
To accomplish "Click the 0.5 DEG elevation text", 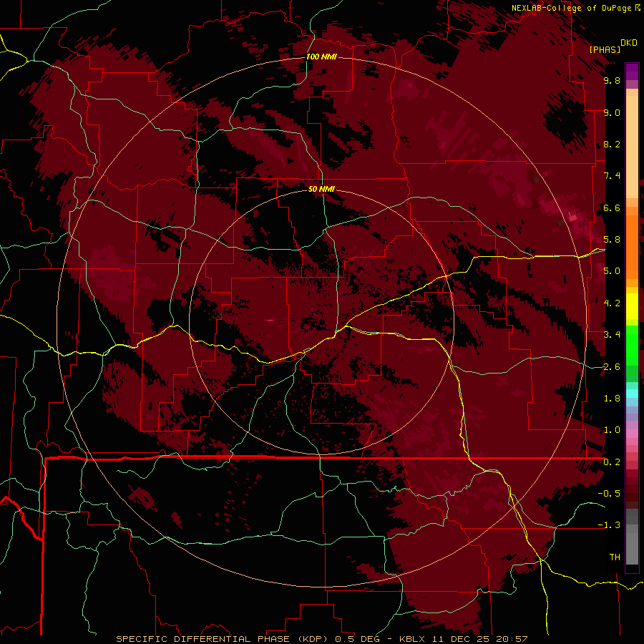I will pos(356,639).
